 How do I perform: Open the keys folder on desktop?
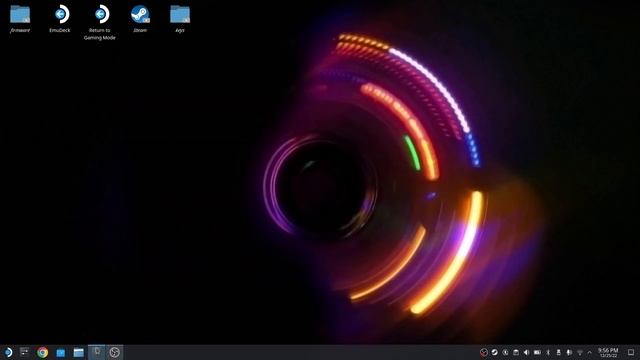pos(180,18)
